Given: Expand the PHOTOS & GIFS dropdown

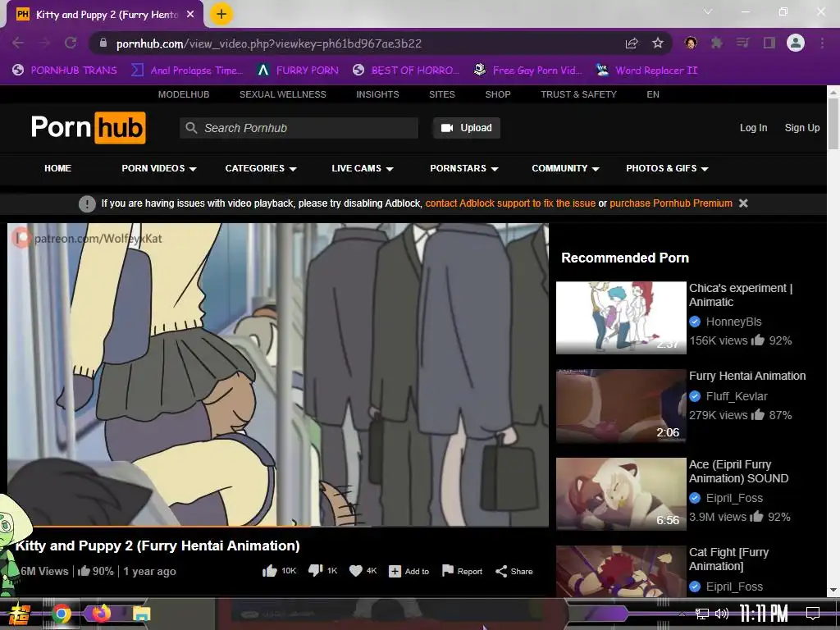Looking at the screenshot, I should [x=668, y=168].
